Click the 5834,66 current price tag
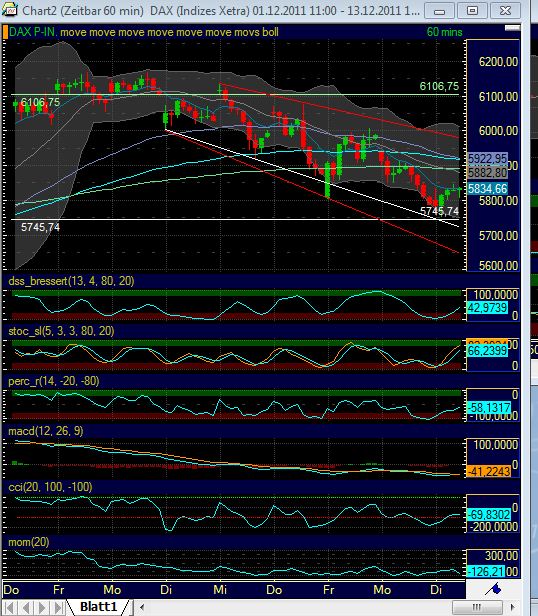This screenshot has height=616, width=538. pos(487,189)
